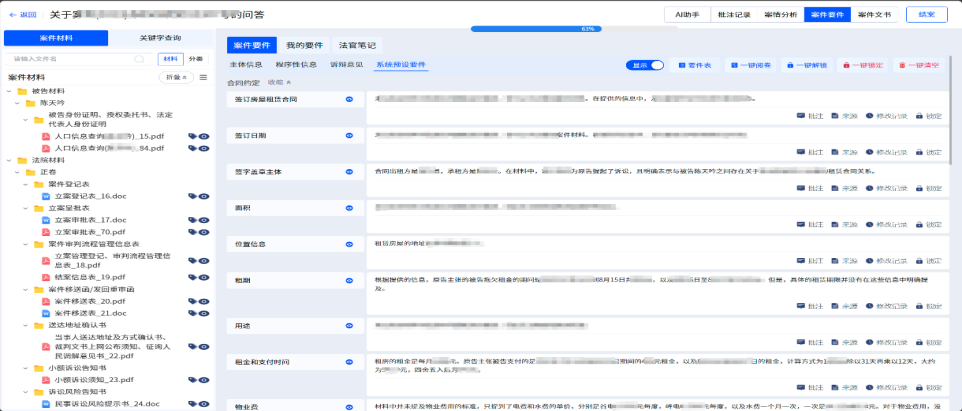The width and height of the screenshot is (962, 411).
Task: Click the 锁定 icon in 签字盖章主体 row
Action: click(928, 188)
